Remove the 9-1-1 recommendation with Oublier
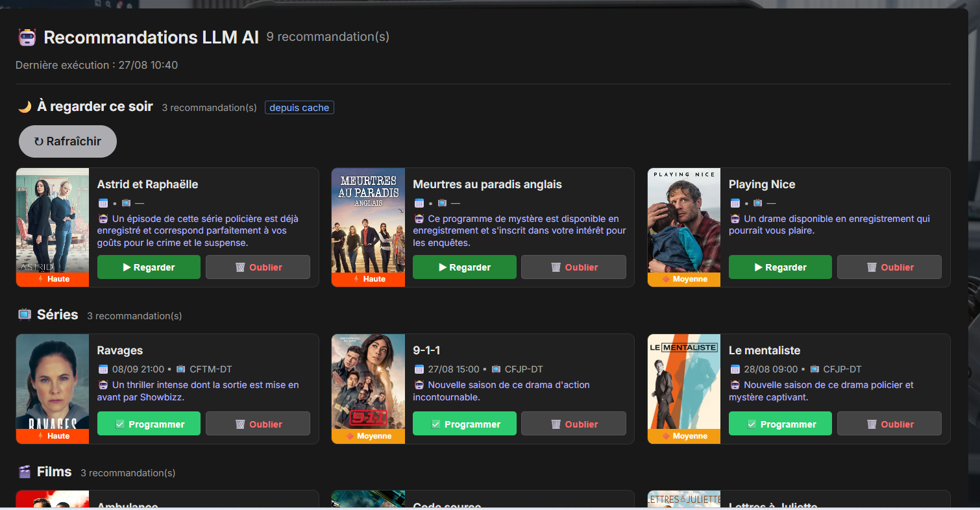 [574, 424]
